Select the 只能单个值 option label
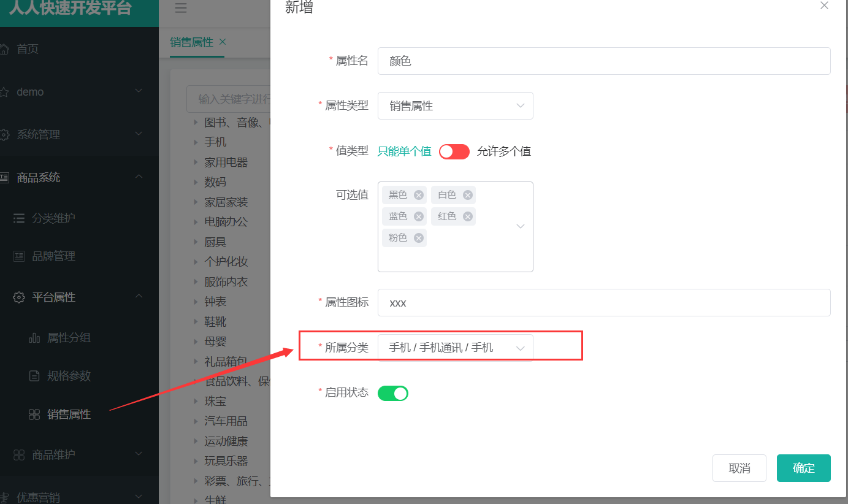 coord(405,151)
